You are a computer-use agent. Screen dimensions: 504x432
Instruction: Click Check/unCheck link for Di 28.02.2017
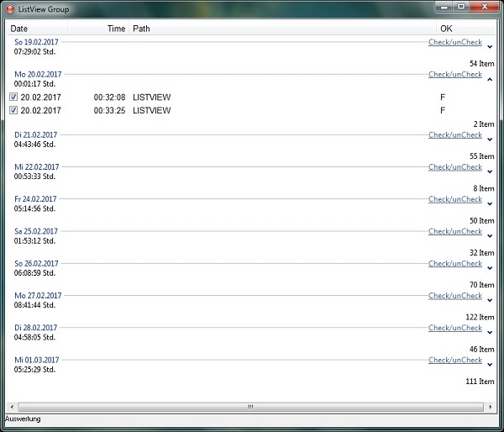[x=454, y=328]
